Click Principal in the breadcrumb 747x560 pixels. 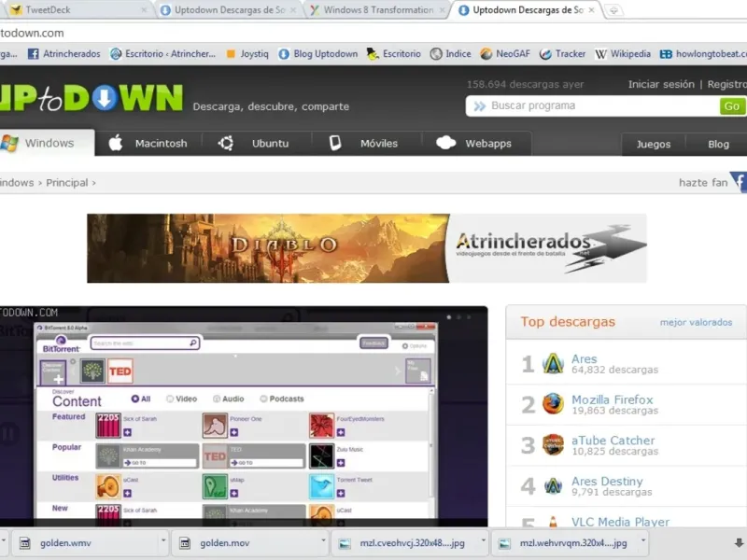[x=66, y=183]
